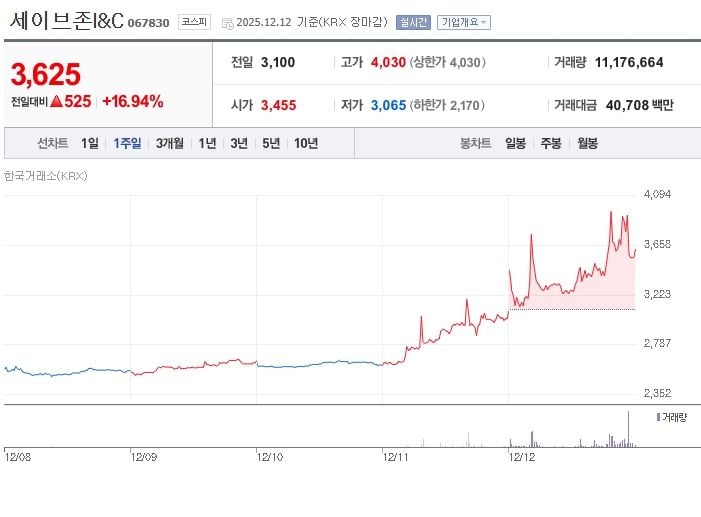Switch to the 일봉 candlestick chart
Image resolution: width=701 pixels, height=517 pixels.
coord(516,143)
